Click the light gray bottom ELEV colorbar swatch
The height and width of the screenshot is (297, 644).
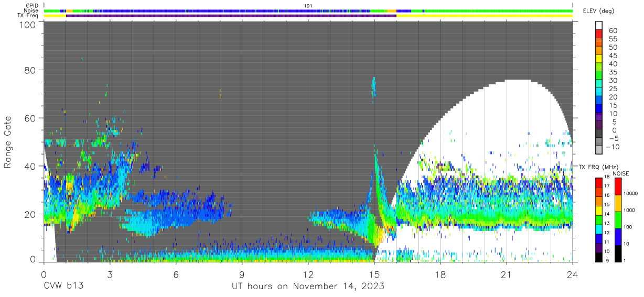599,151
